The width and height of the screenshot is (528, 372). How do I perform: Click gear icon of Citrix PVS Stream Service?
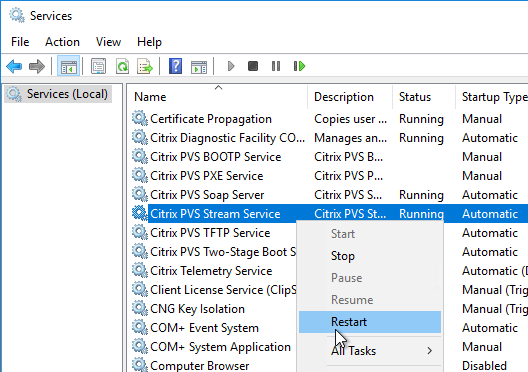pyautogui.click(x=139, y=214)
